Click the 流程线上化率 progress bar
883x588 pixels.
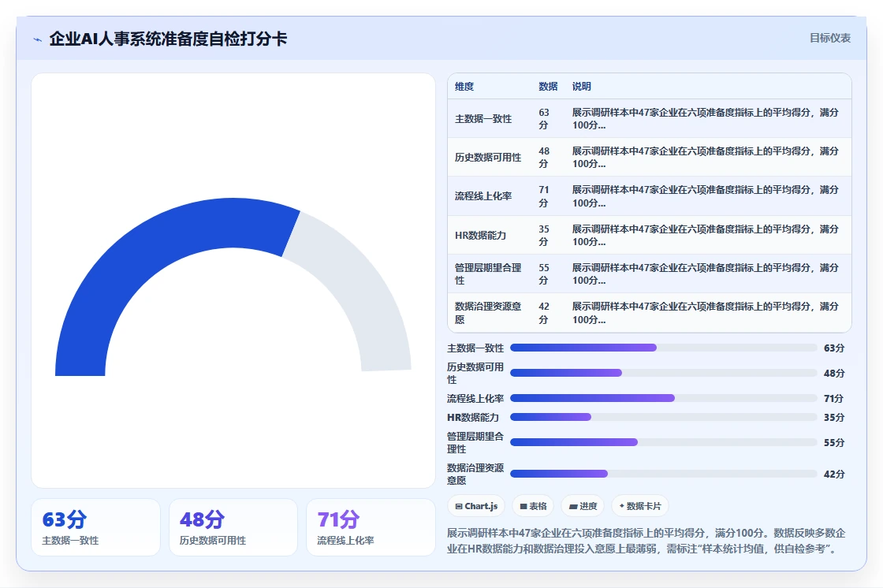[663, 398]
